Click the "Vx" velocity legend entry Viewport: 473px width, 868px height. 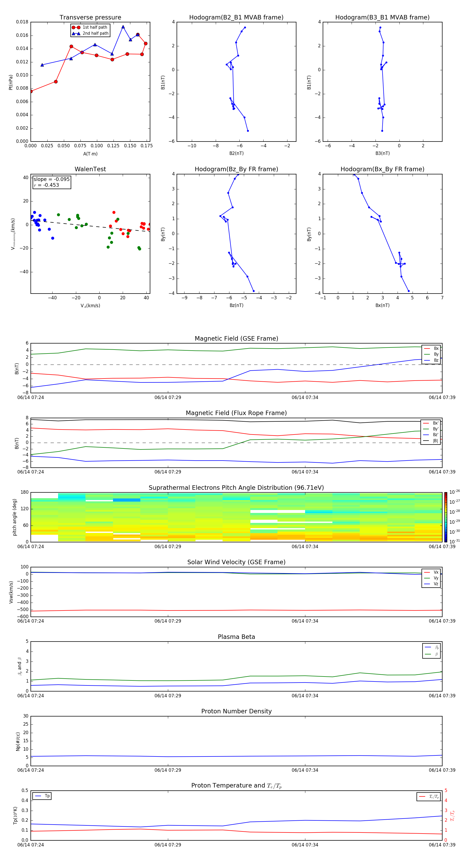point(431,572)
